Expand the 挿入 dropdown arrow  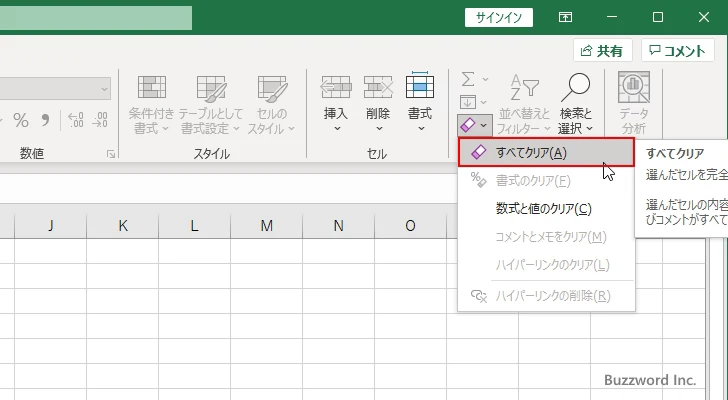pyautogui.click(x=337, y=129)
